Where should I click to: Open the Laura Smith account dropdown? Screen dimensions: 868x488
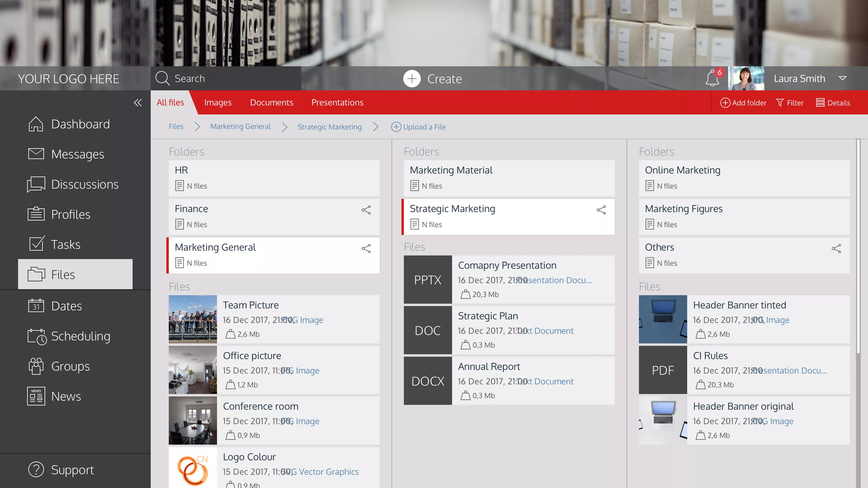pos(843,78)
